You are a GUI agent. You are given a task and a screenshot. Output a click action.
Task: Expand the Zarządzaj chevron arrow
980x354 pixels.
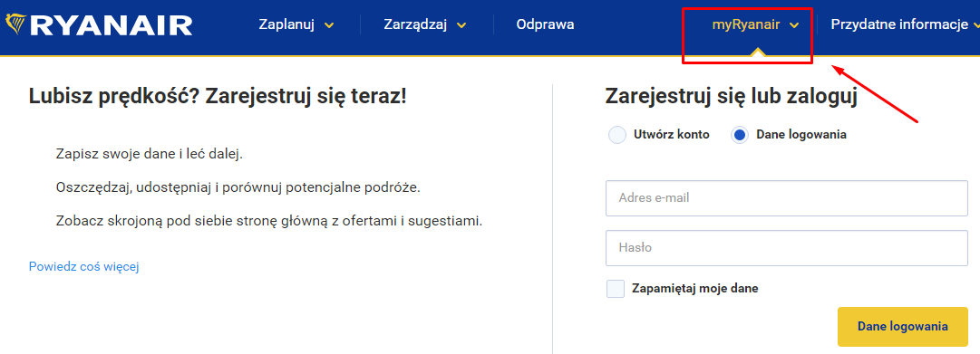(461, 25)
